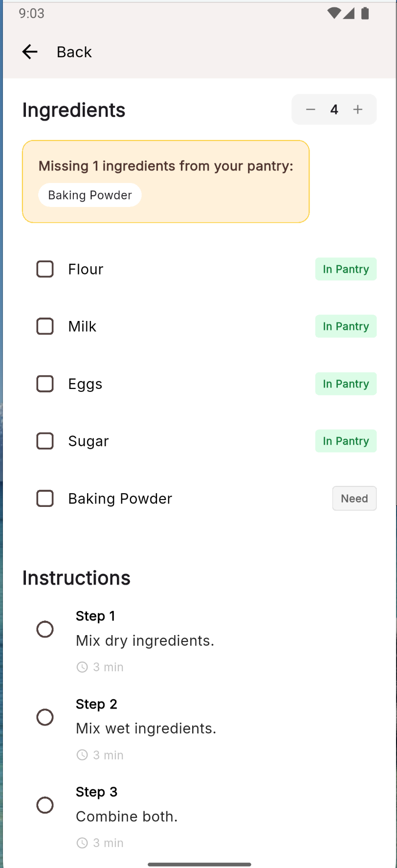Check the Flour ingredient checkbox
The height and width of the screenshot is (868, 397).
tap(45, 269)
